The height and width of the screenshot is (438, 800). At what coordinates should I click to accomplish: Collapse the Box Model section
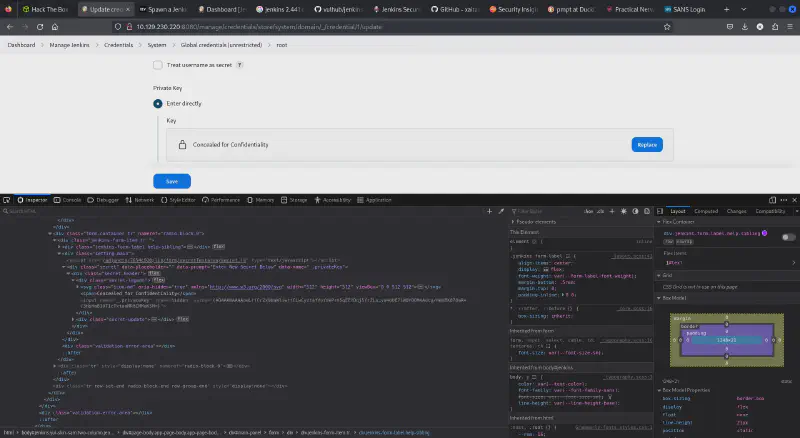click(x=661, y=297)
